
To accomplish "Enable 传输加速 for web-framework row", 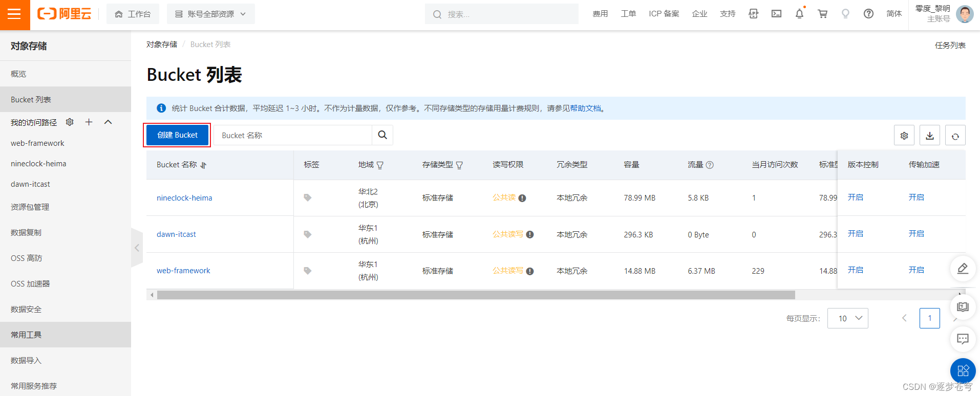I will pos(917,270).
